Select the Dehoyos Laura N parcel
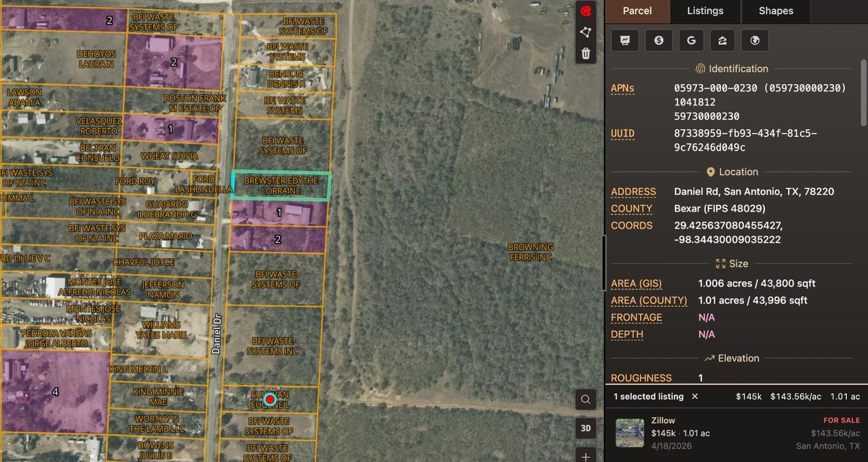868x462 pixels. point(96,58)
